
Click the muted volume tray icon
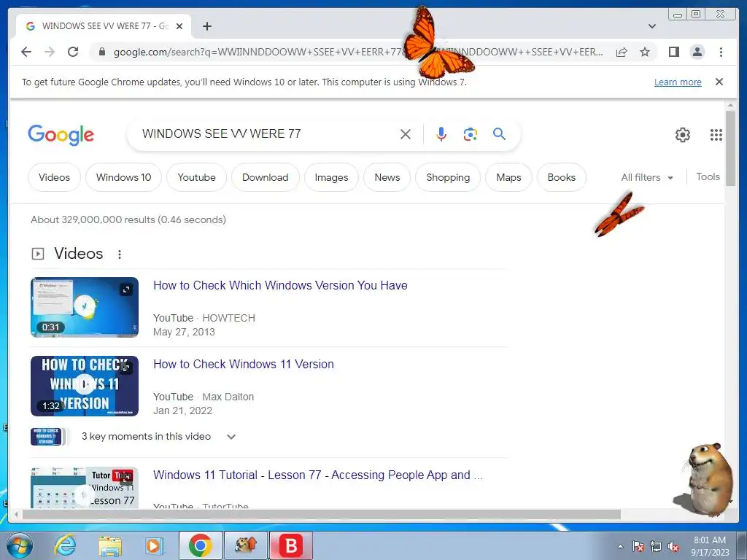click(x=673, y=547)
